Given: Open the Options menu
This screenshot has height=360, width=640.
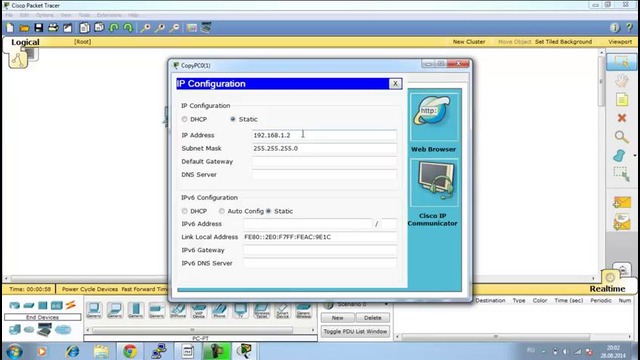Looking at the screenshot, I should coord(44,15).
